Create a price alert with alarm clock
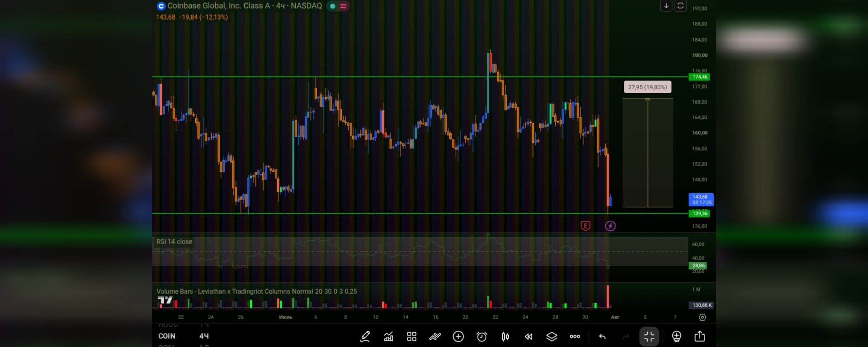Screen dimensions: 868x347 pyautogui.click(x=482, y=337)
